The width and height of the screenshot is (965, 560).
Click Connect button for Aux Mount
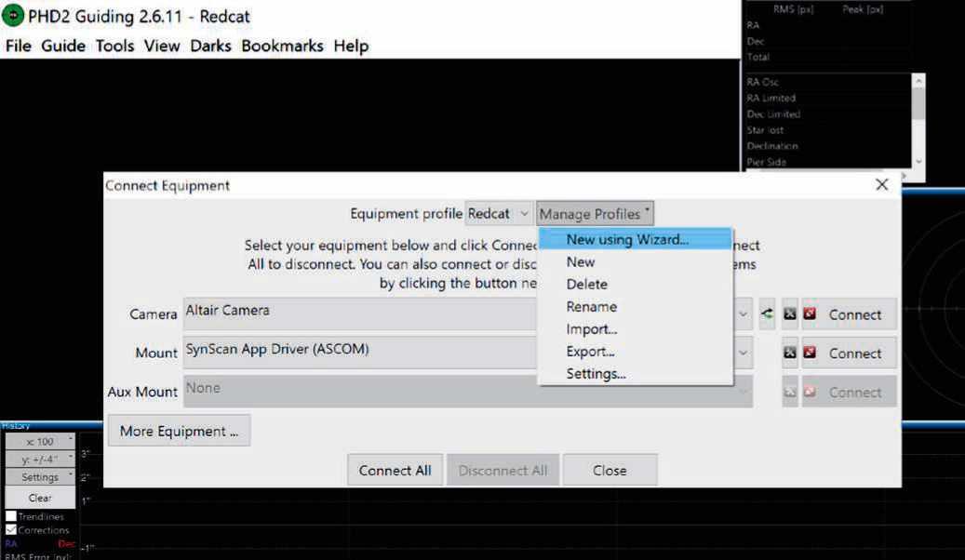[x=850, y=392]
